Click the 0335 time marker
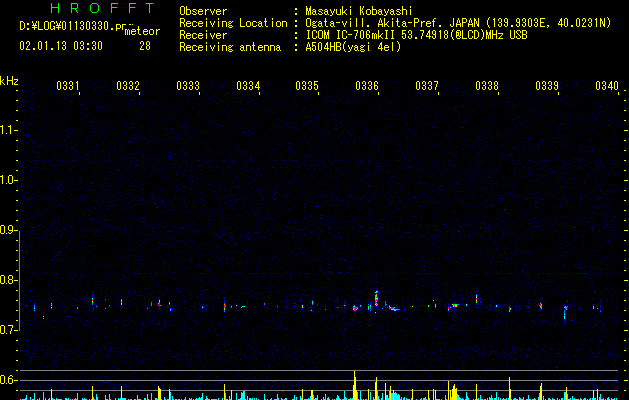 pyautogui.click(x=307, y=85)
